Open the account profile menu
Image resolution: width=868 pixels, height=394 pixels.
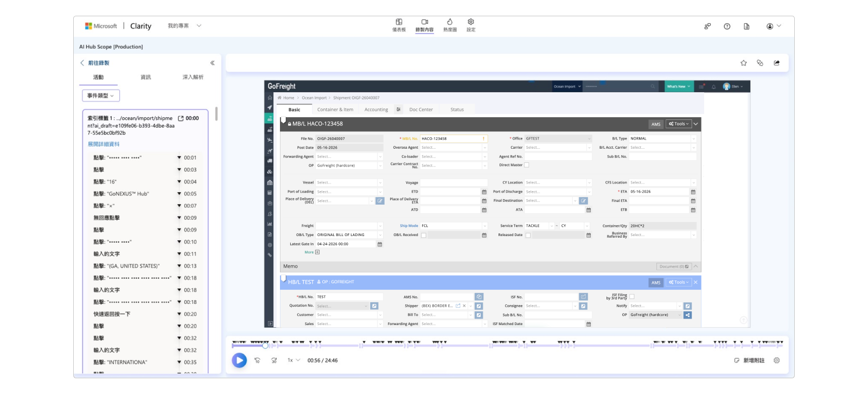click(x=774, y=26)
